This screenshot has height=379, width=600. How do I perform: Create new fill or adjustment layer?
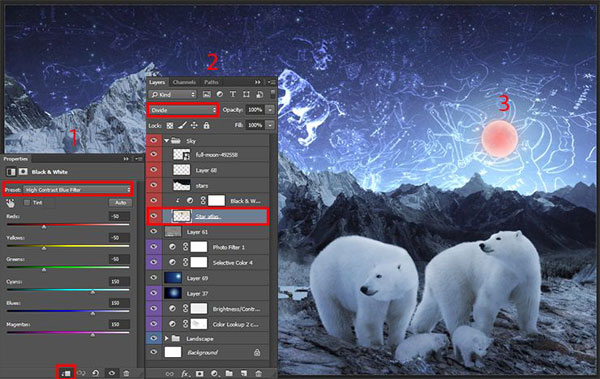[x=214, y=374]
